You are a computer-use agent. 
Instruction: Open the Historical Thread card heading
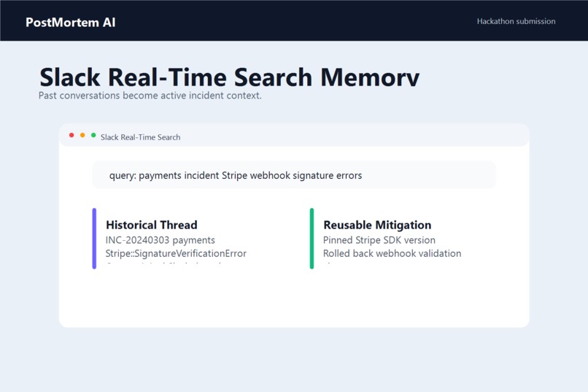tap(152, 225)
